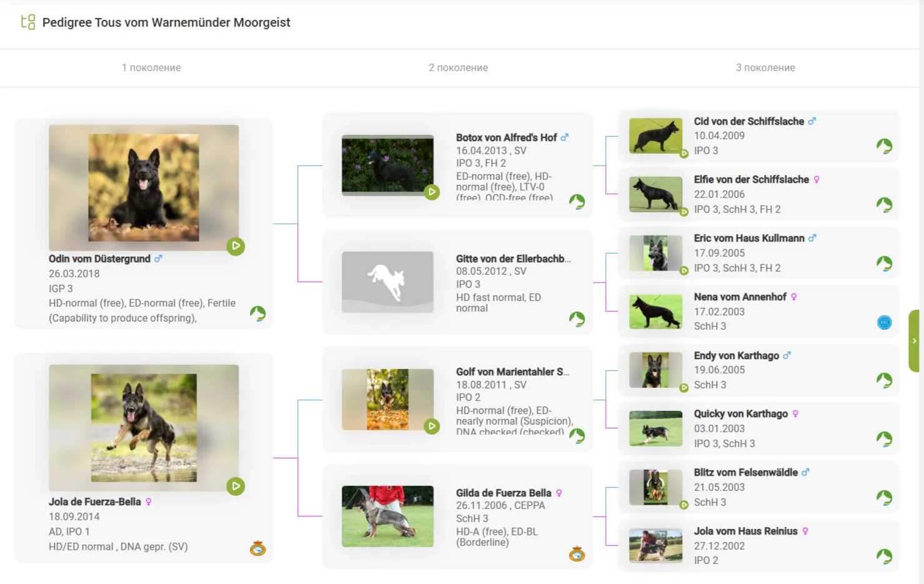Screen dimensions: 924x584
Task: Open Botox von Alfred's Hof profile link
Action: pos(506,137)
